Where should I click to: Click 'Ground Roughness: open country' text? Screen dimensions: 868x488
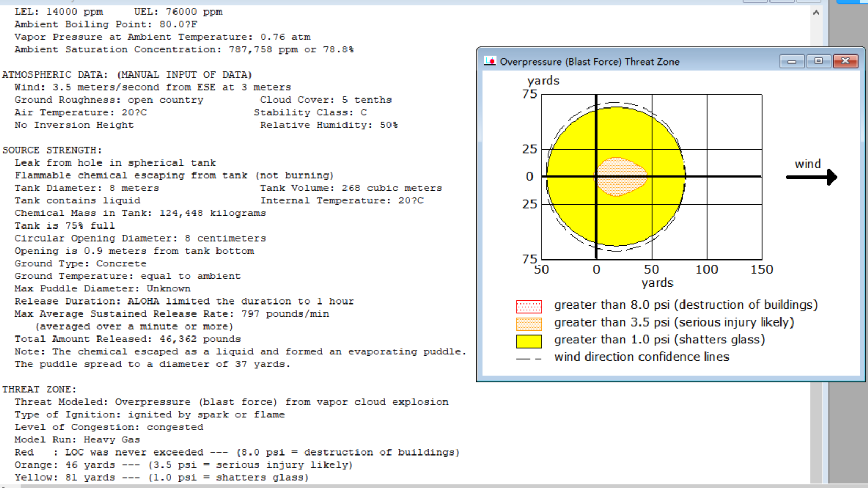pyautogui.click(x=109, y=100)
